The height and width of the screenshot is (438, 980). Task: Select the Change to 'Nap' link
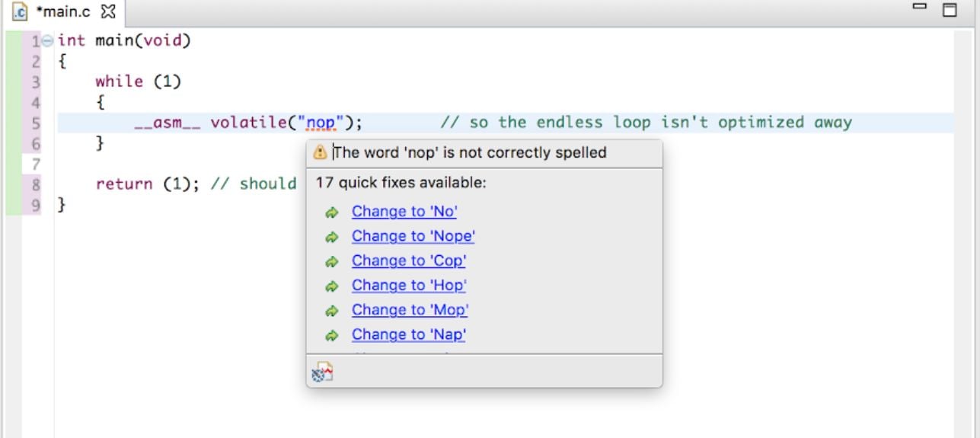tap(408, 334)
